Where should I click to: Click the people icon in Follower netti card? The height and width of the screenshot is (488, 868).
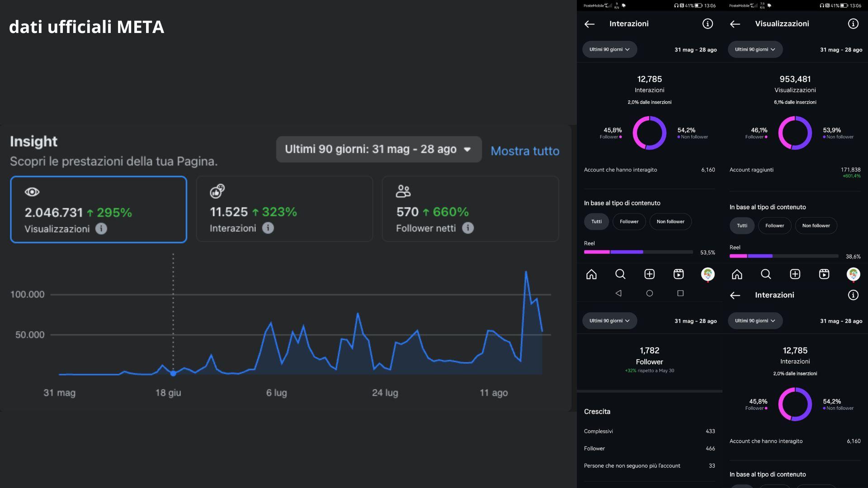[x=403, y=191]
